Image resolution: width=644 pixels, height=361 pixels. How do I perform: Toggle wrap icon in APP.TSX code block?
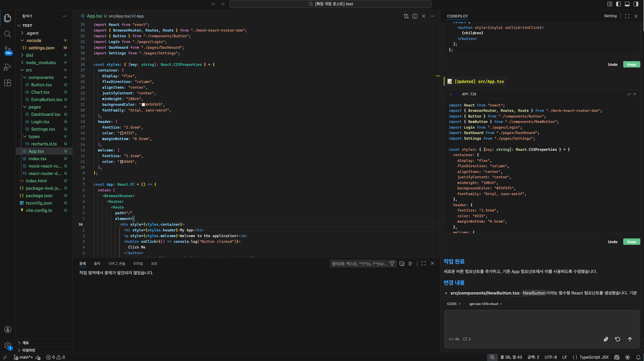pyautogui.click(x=629, y=94)
